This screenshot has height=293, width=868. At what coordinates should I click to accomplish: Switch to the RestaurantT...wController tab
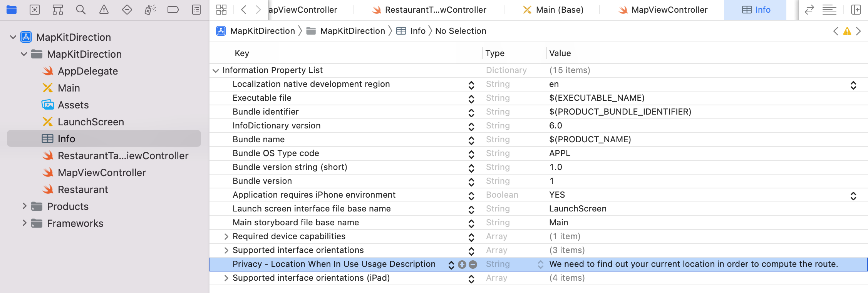pyautogui.click(x=429, y=10)
